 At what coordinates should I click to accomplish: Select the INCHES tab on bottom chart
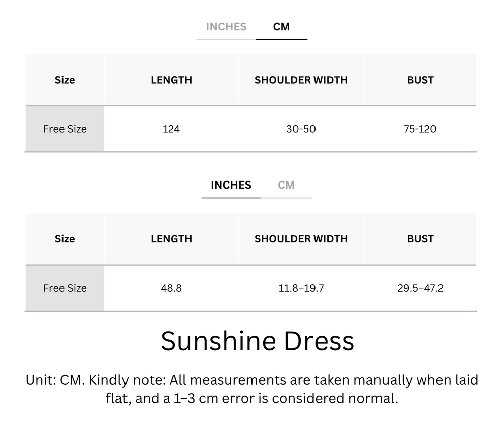pos(231,185)
